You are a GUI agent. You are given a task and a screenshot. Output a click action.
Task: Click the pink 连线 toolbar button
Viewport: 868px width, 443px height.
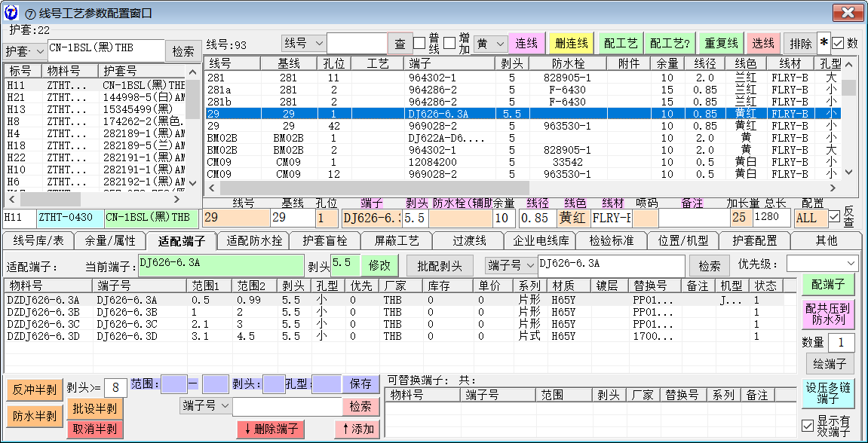[526, 44]
